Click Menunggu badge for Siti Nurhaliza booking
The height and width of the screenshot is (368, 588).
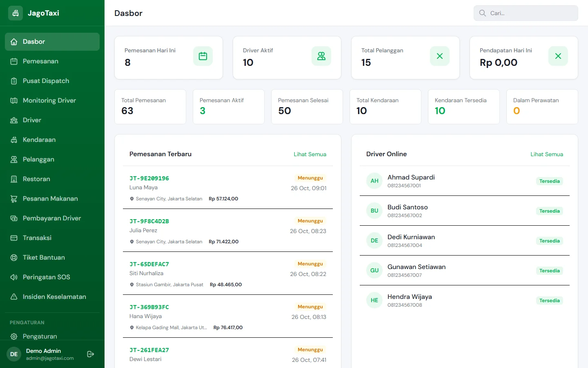pyautogui.click(x=310, y=264)
